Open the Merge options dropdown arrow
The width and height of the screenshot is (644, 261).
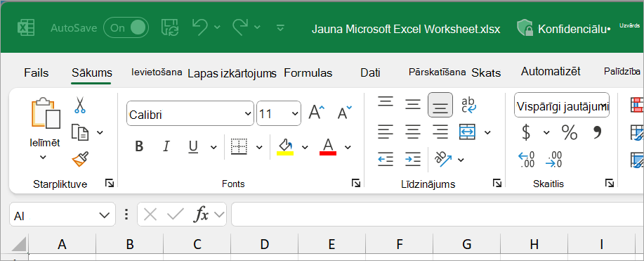(x=487, y=132)
